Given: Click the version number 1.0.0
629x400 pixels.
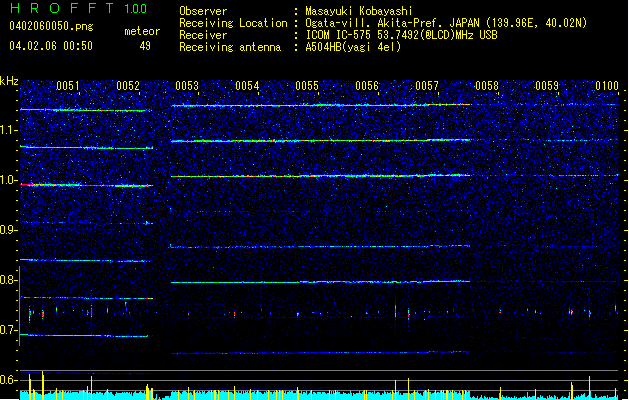Looking at the screenshot, I should pyautogui.click(x=136, y=9).
